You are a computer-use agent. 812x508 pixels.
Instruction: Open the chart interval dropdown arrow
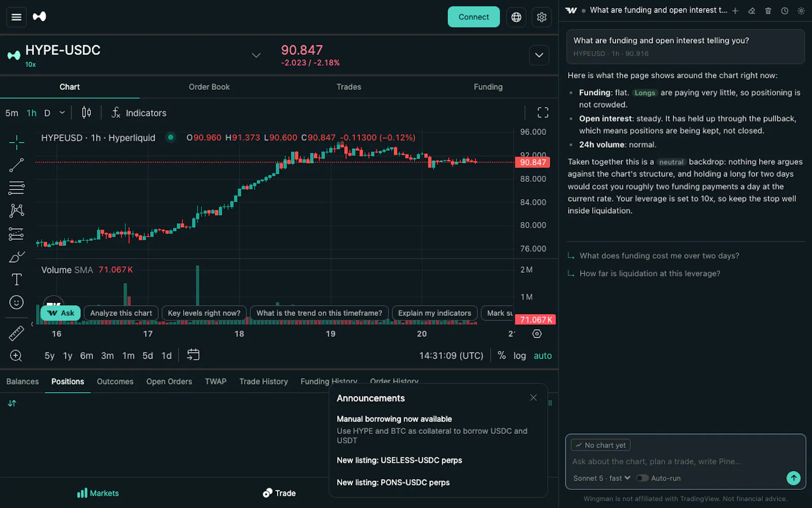coord(62,113)
